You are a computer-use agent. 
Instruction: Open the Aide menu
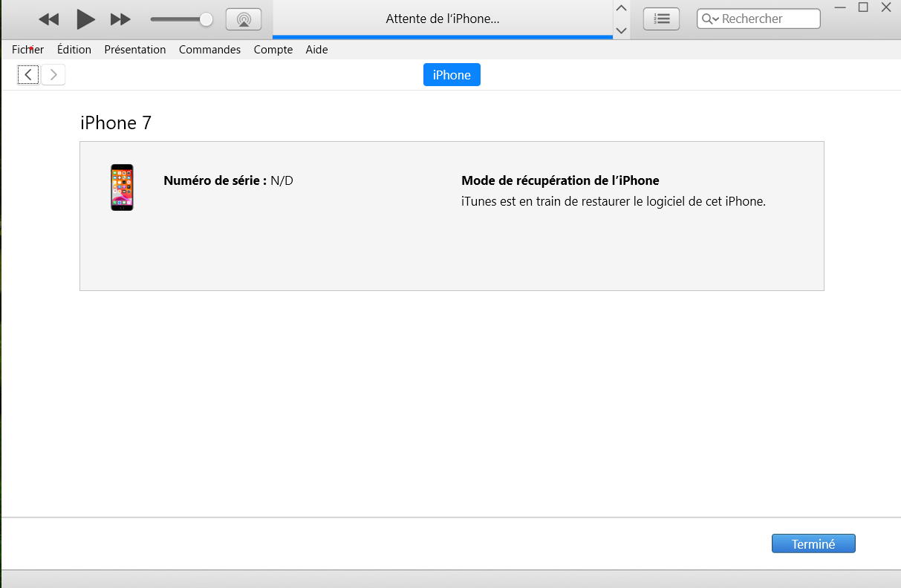[316, 50]
